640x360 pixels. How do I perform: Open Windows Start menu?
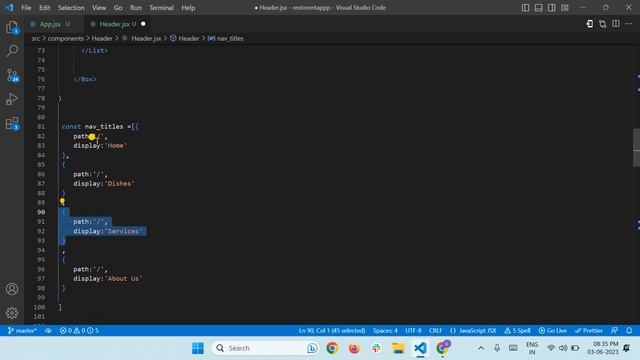[x=198, y=348]
